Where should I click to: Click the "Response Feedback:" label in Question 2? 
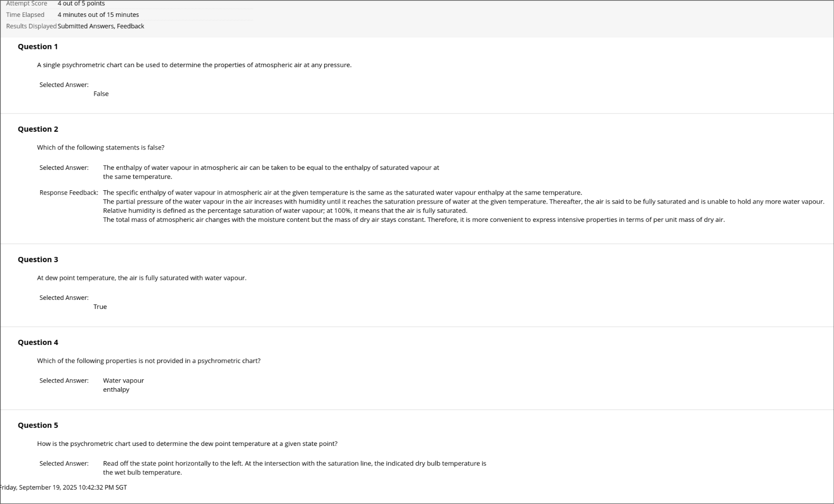[68, 192]
